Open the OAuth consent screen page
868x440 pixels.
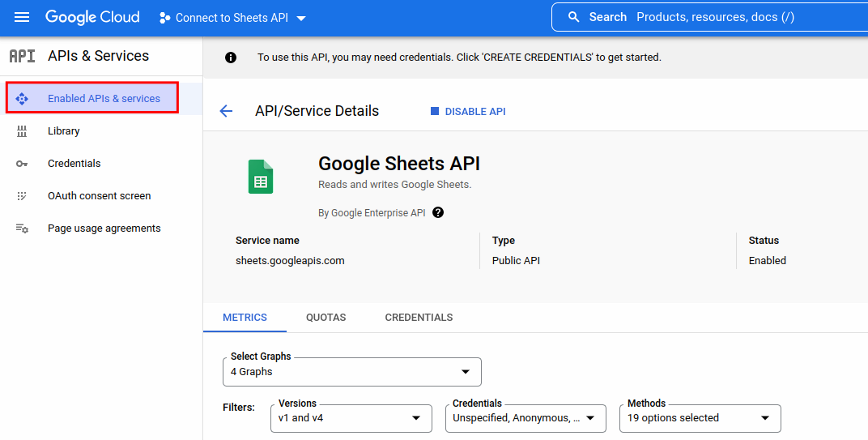[x=99, y=195]
